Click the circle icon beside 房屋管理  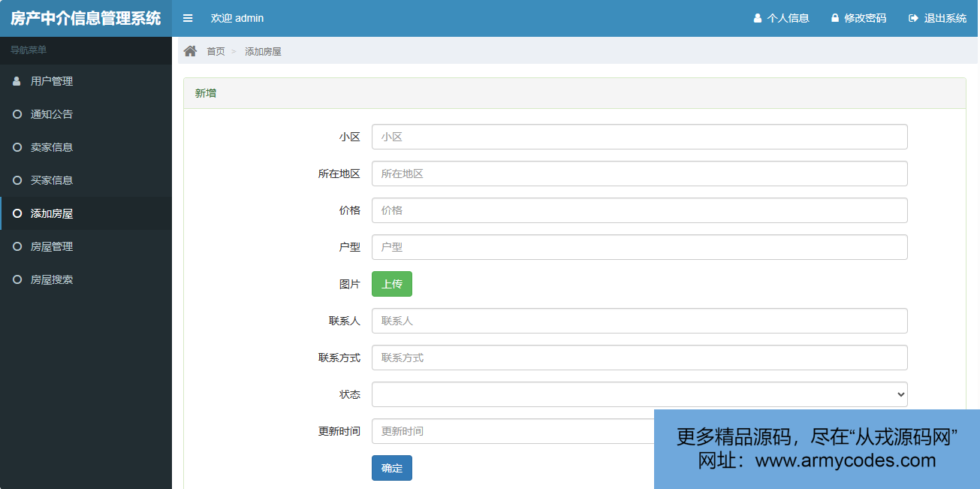tap(17, 246)
